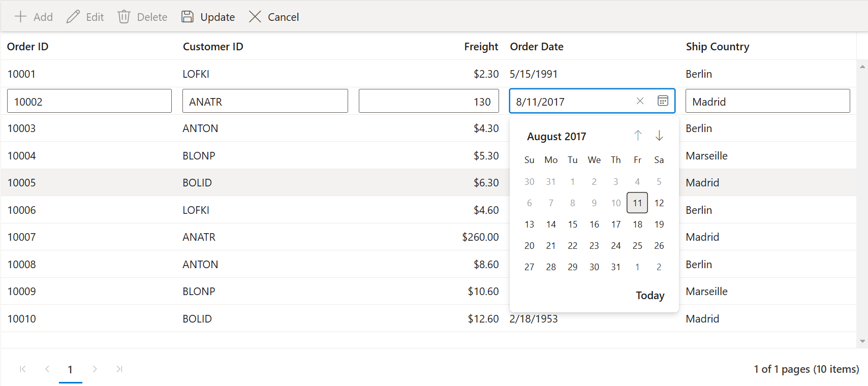Select the row with Order ID 10001
The height and width of the screenshot is (386, 868).
428,74
